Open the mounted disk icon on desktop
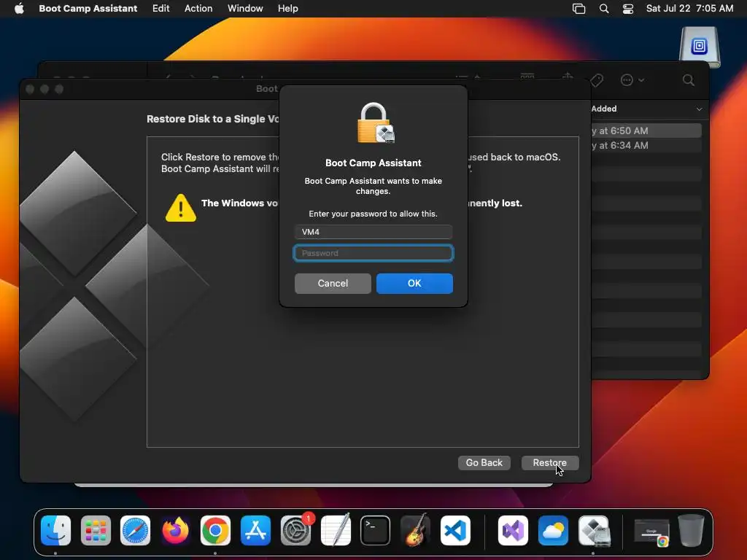This screenshot has height=560, width=747. tap(700, 47)
